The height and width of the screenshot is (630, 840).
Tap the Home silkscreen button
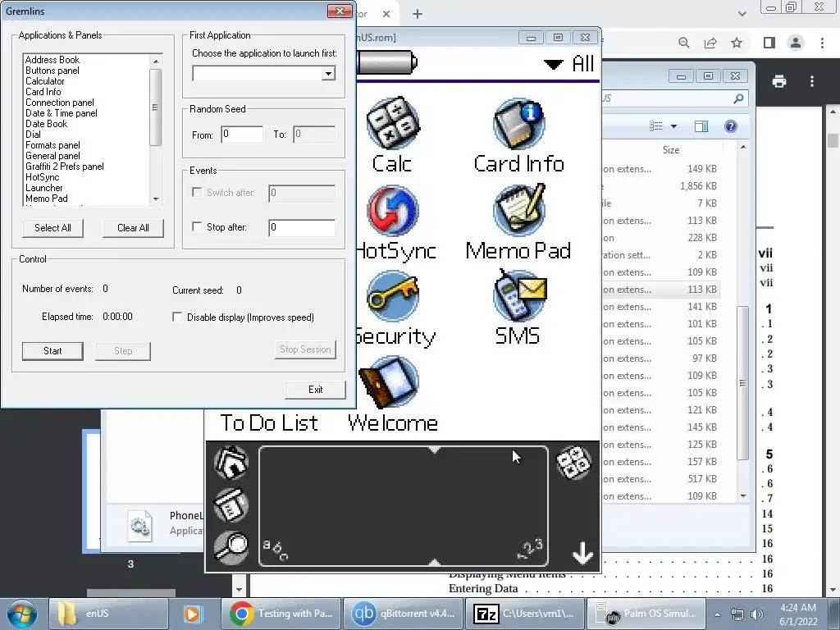click(x=231, y=462)
